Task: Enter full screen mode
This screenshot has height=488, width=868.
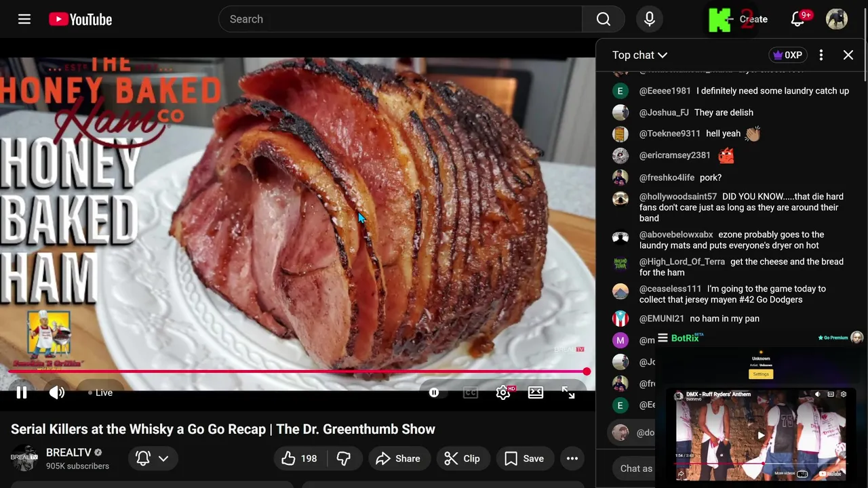Action: tap(568, 392)
